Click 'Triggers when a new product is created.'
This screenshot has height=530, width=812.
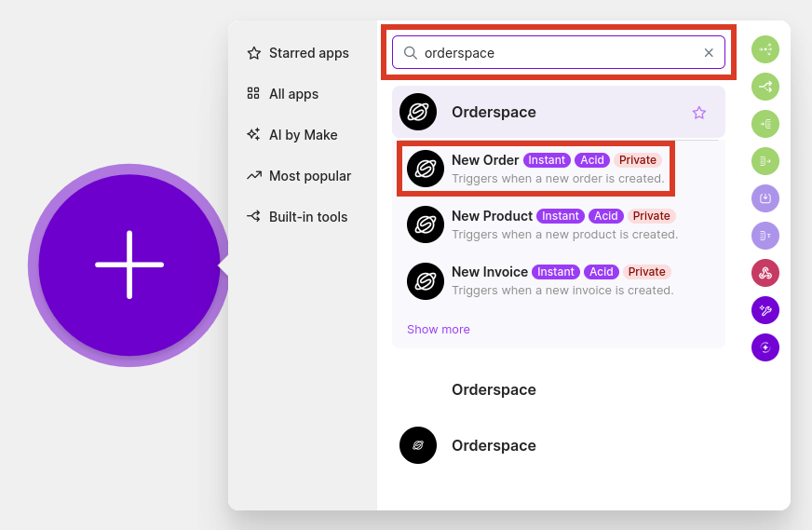tap(564, 235)
